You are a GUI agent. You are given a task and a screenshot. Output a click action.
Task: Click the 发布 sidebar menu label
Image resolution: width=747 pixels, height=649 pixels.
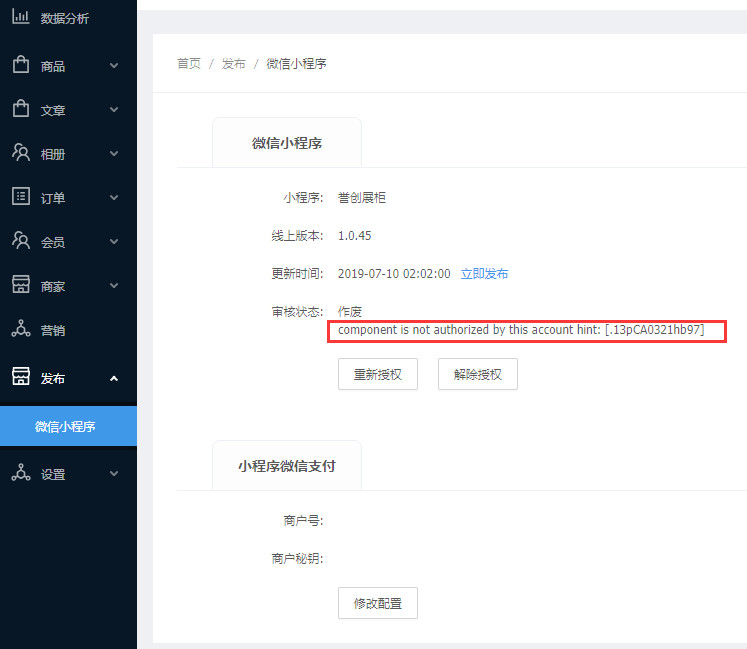(x=52, y=378)
